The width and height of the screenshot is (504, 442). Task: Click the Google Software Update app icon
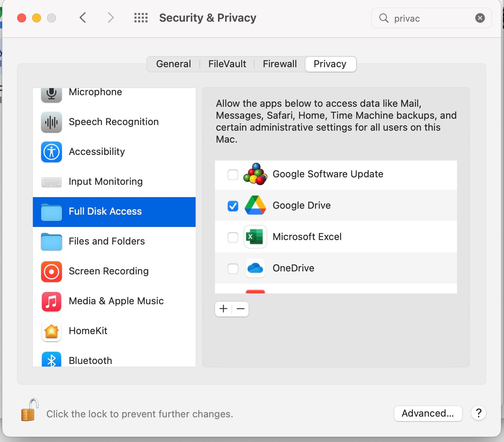point(255,174)
